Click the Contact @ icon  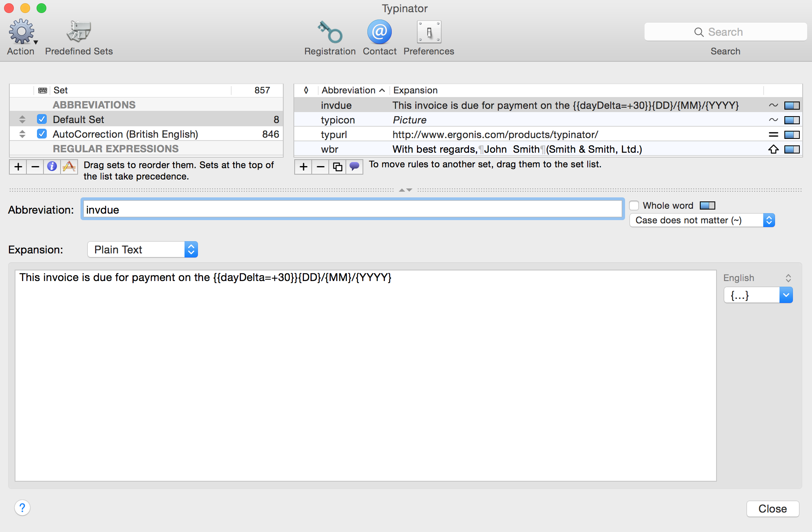pyautogui.click(x=380, y=32)
